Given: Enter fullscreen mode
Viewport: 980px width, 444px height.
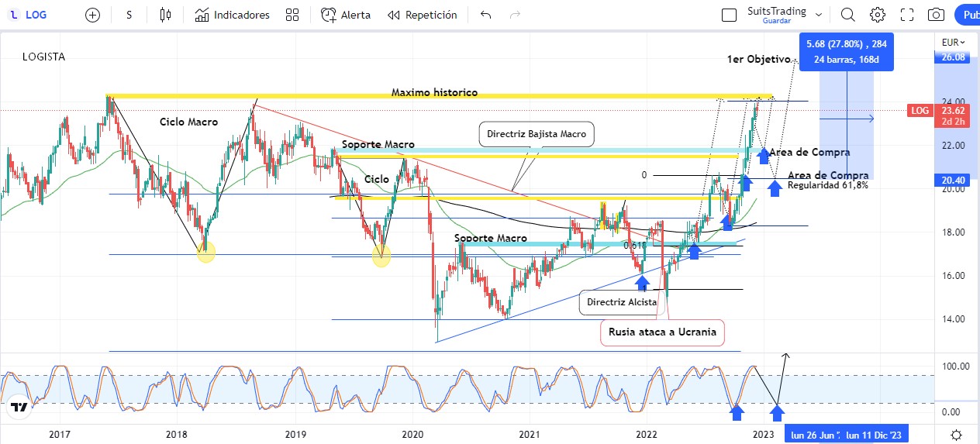Looking at the screenshot, I should (907, 15).
